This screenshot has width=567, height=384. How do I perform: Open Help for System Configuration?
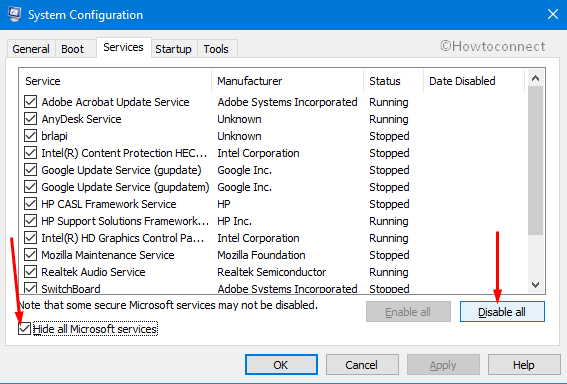point(524,364)
